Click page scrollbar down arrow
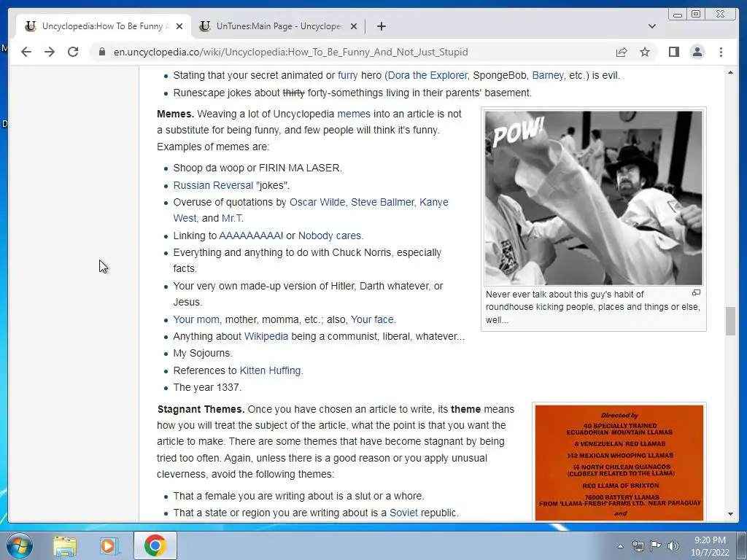Image resolution: width=747 pixels, height=560 pixels. pyautogui.click(x=730, y=514)
